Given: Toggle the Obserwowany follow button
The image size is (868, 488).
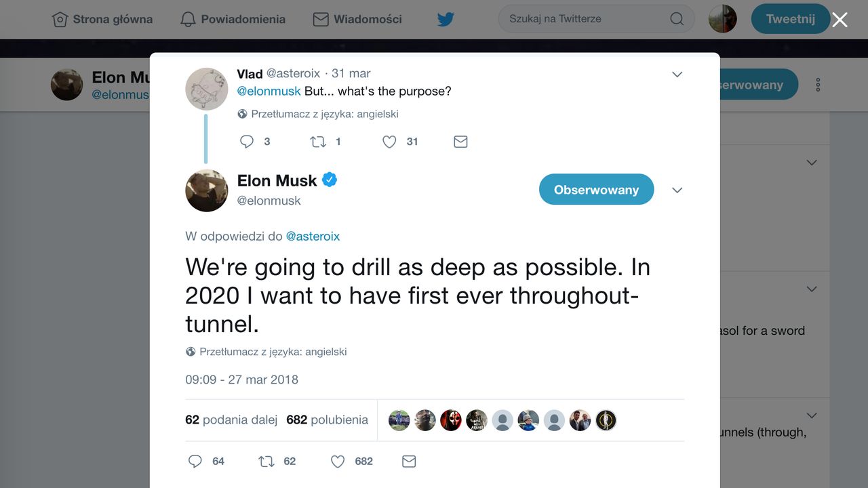Looking at the screenshot, I should (596, 190).
